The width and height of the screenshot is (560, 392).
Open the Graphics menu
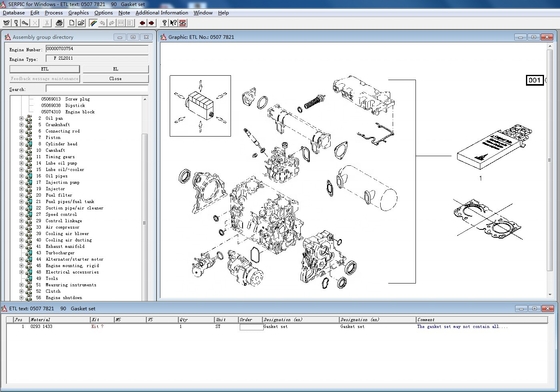[x=78, y=13]
